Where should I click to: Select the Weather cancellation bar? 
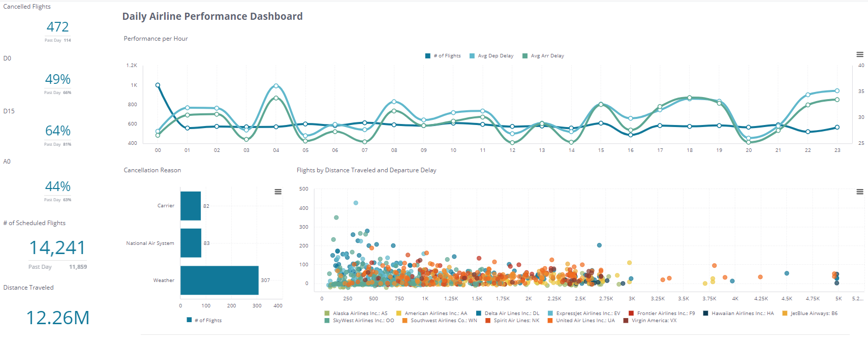pyautogui.click(x=219, y=280)
